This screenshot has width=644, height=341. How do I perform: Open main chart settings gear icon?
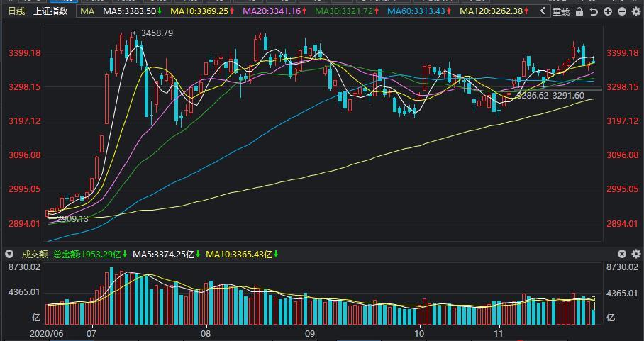[636, 12]
